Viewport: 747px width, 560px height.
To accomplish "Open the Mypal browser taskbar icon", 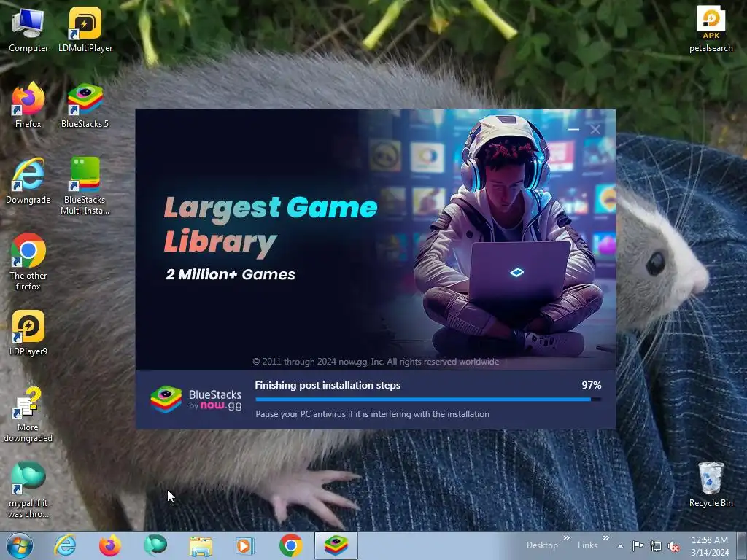I will click(155, 545).
